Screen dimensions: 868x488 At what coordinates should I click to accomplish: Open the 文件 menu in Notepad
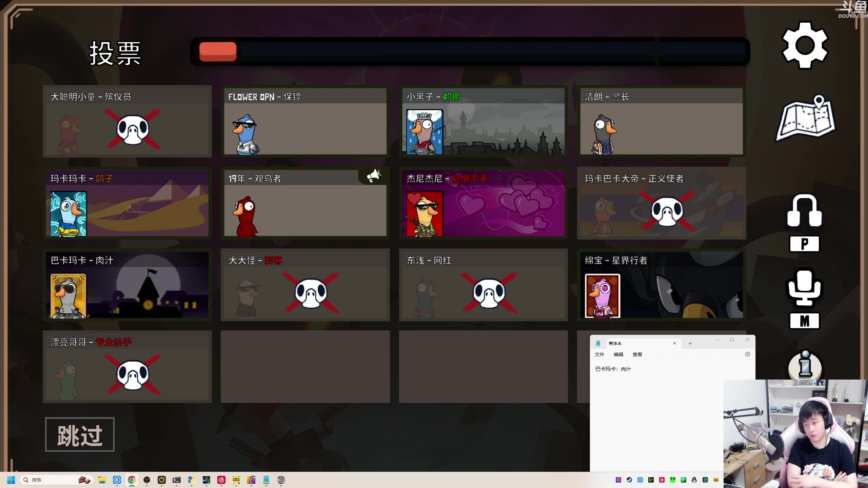pyautogui.click(x=599, y=354)
